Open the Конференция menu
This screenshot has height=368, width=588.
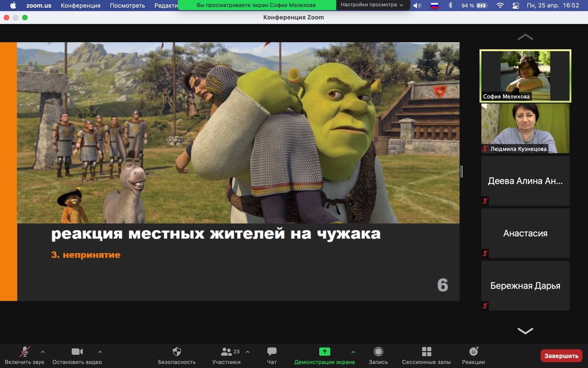(x=81, y=6)
